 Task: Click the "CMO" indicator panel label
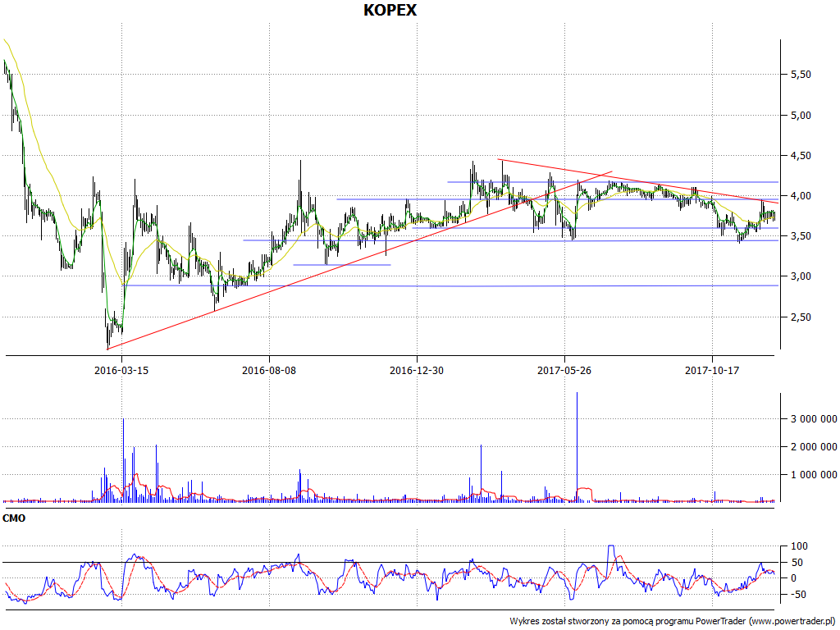(14, 518)
